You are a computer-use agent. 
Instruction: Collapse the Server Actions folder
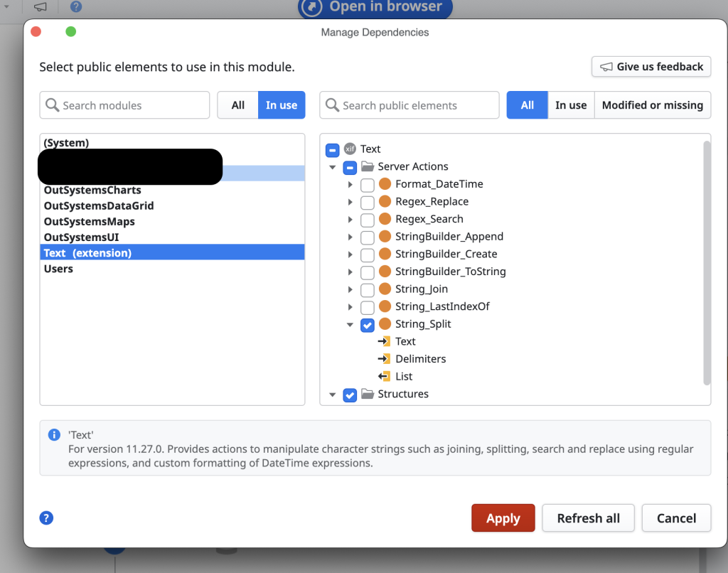[x=332, y=167]
